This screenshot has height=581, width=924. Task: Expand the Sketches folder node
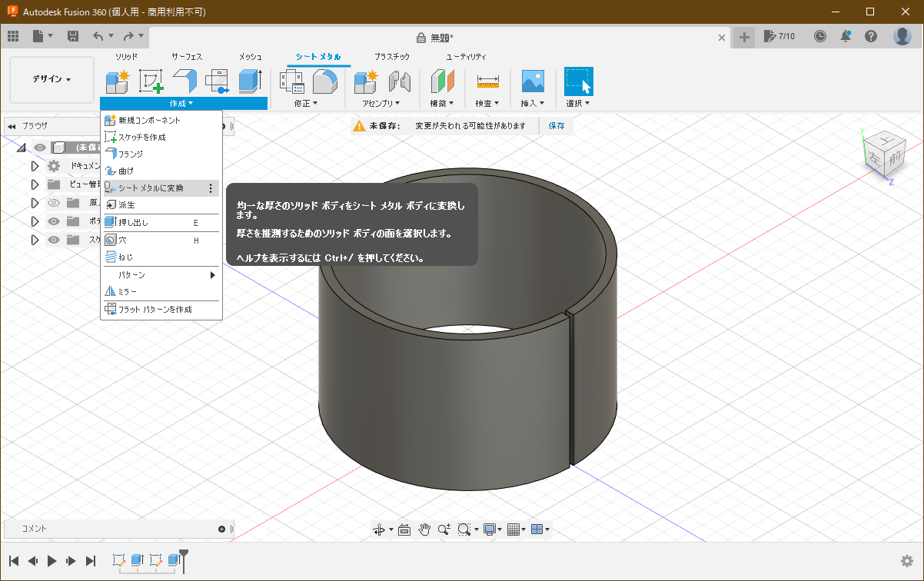pos(35,240)
